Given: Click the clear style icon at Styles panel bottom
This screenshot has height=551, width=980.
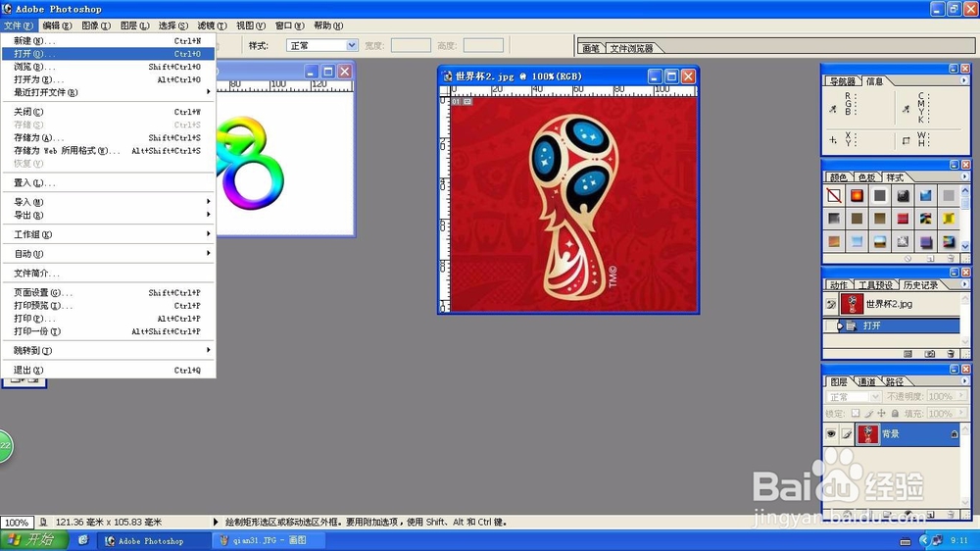Looking at the screenshot, I should 908,258.
